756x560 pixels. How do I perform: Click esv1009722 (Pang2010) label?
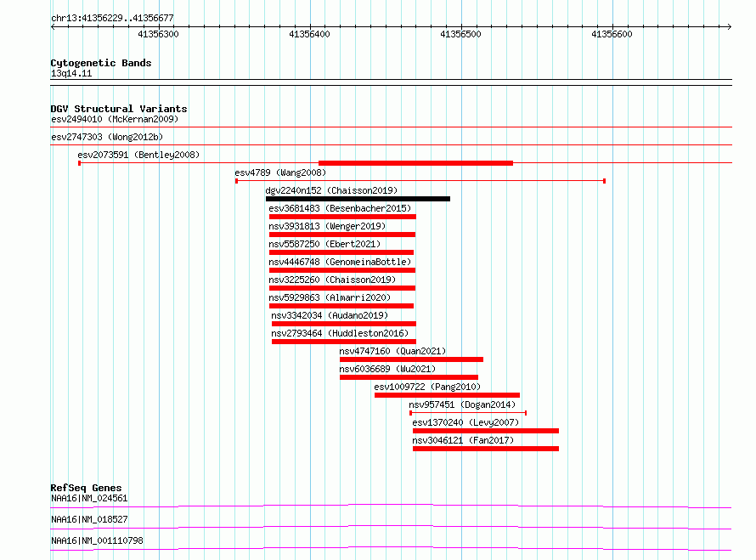(x=427, y=387)
